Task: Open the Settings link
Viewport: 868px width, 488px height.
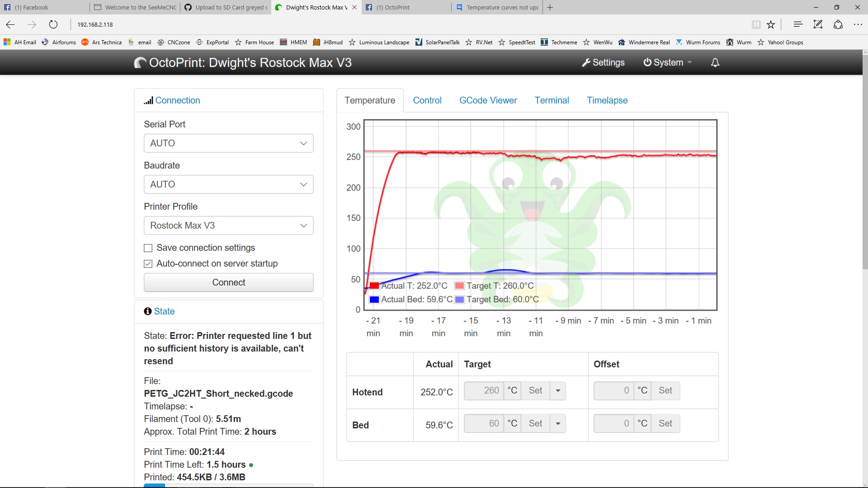Action: (x=603, y=63)
